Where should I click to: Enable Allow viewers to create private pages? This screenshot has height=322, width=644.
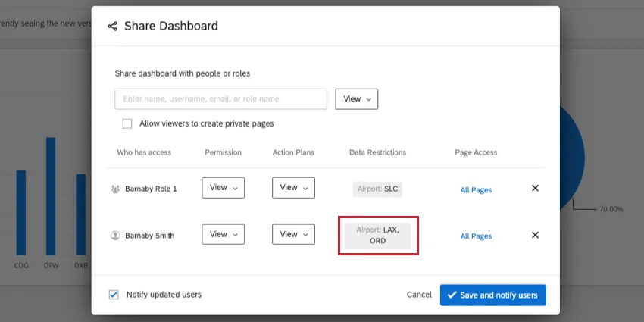[127, 123]
